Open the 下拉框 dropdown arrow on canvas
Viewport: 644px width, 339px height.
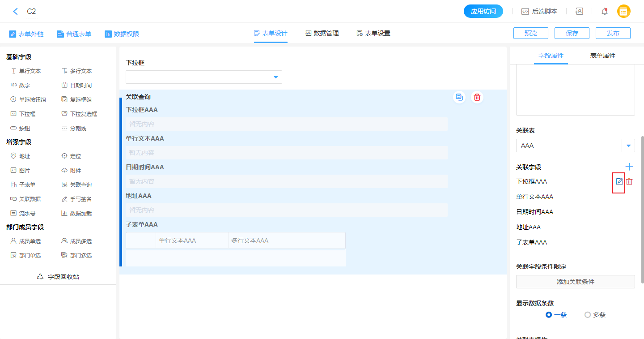[275, 77]
